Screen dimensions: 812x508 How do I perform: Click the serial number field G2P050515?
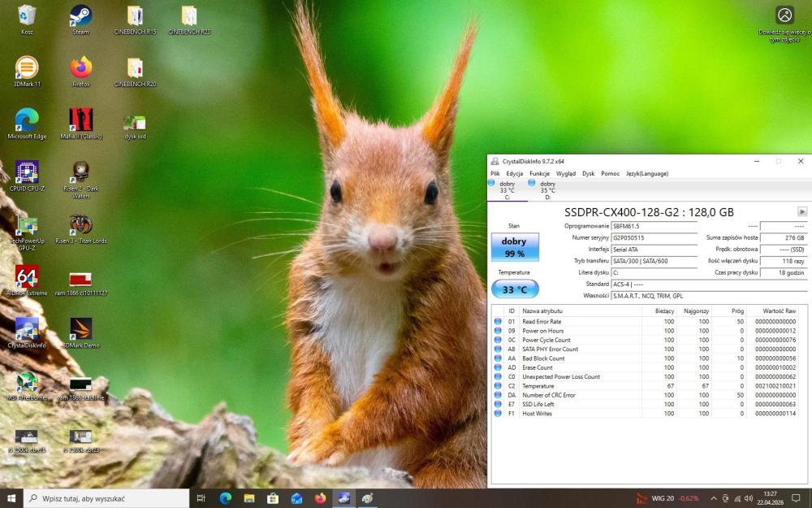coord(654,238)
